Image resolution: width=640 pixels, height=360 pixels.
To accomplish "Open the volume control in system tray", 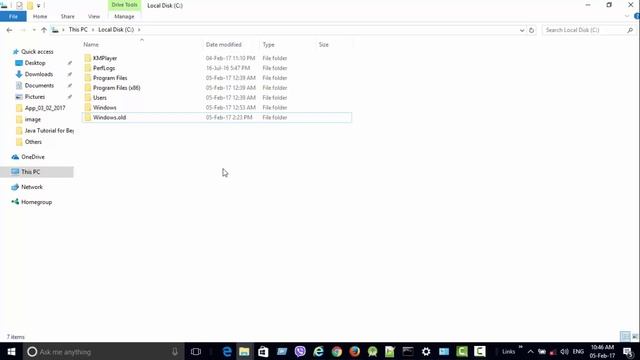I will tap(564, 351).
